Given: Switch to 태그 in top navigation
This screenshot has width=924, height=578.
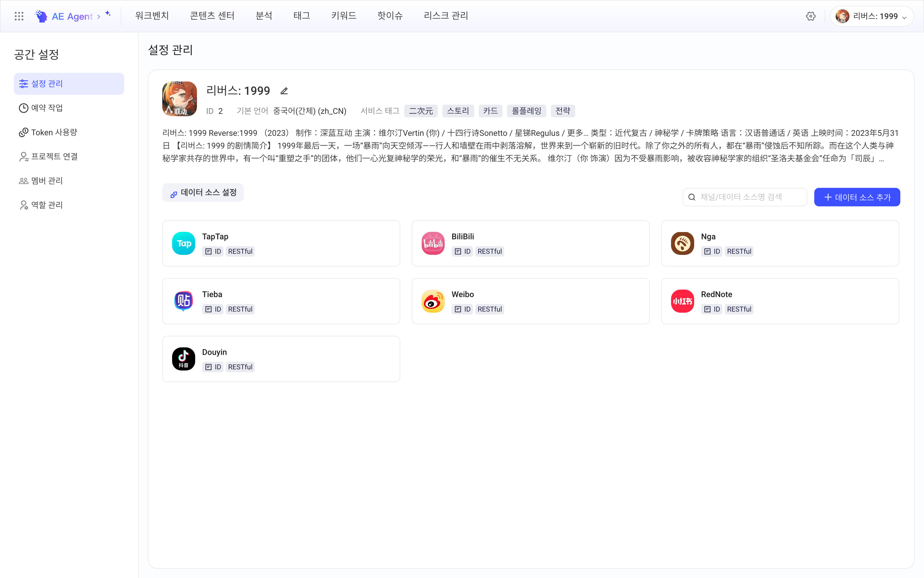Looking at the screenshot, I should click(x=302, y=16).
